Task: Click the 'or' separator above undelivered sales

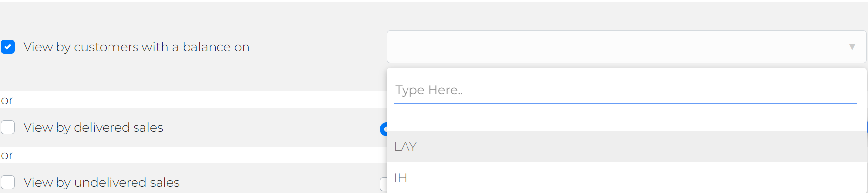Action: click(x=7, y=155)
